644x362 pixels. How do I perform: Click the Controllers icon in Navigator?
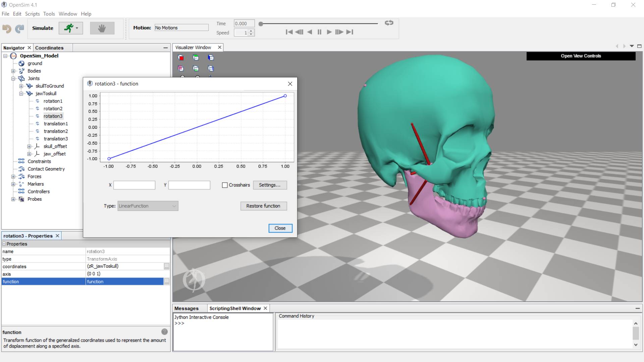21,191
